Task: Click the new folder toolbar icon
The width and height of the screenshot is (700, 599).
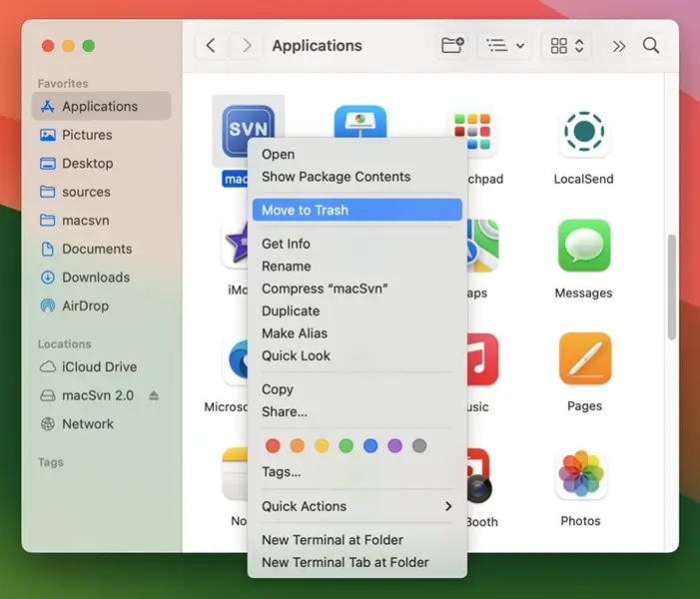Action: tap(451, 46)
